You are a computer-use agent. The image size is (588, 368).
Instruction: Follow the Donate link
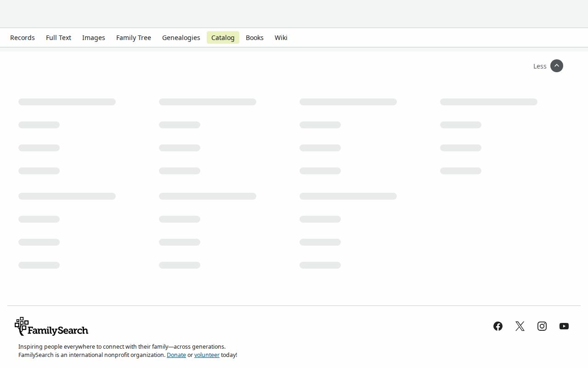(x=176, y=355)
